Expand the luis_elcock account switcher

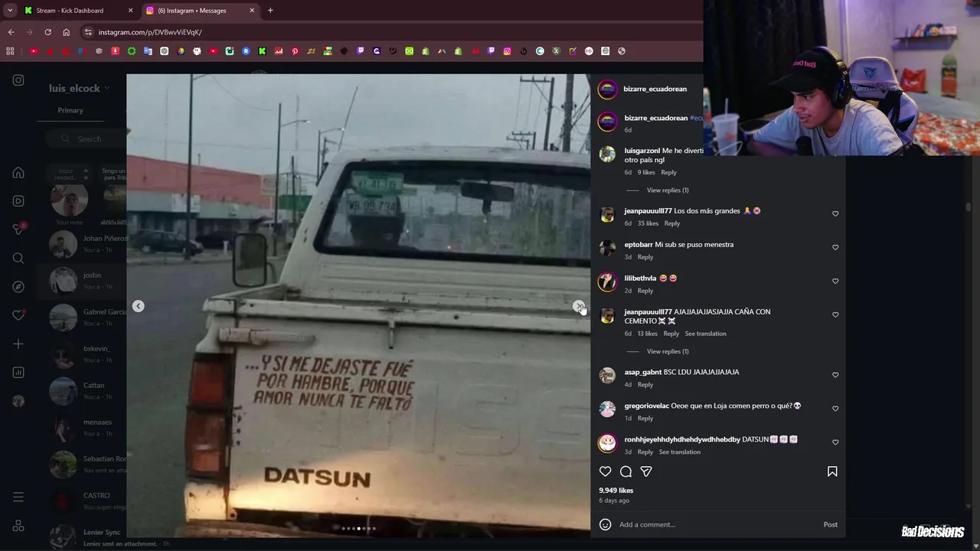80,88
